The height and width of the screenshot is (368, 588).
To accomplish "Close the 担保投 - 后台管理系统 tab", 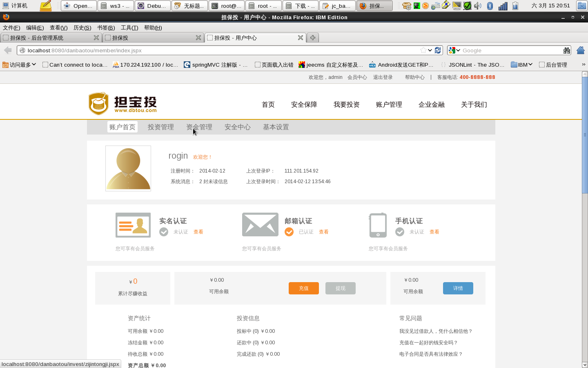I will click(96, 38).
